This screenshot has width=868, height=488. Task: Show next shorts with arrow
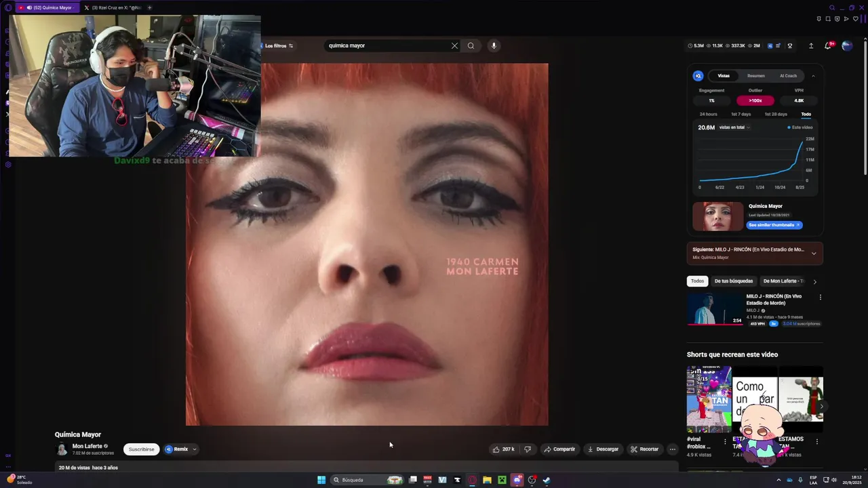pyautogui.click(x=821, y=407)
